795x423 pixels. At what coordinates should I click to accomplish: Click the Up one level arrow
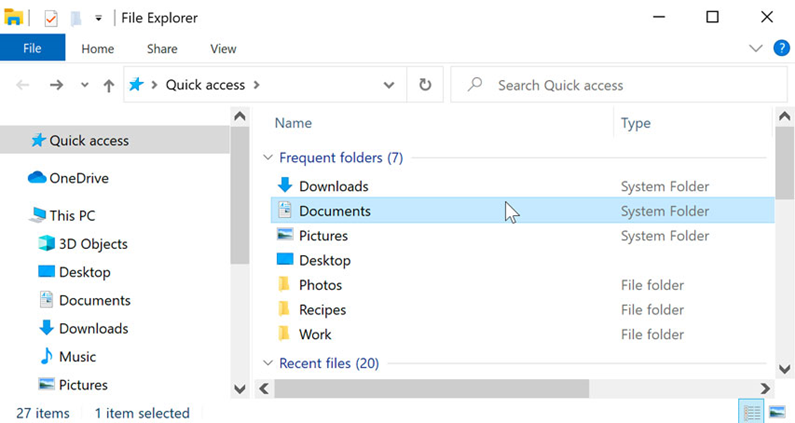pos(109,85)
